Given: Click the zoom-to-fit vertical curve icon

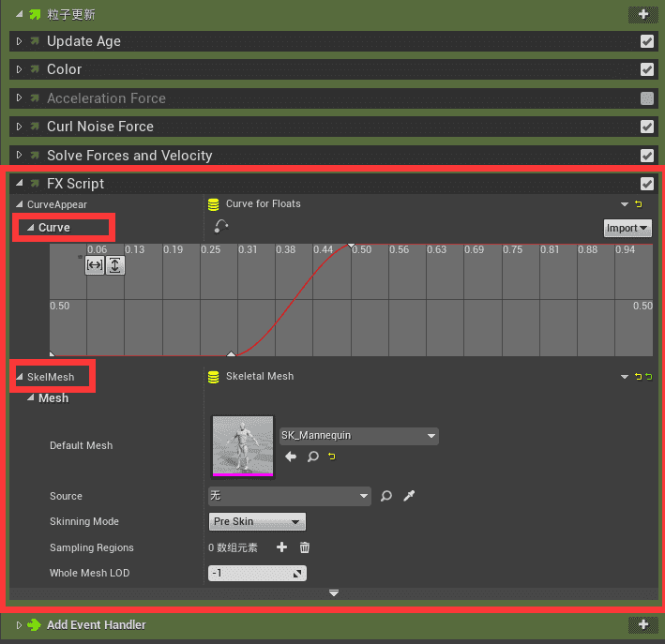Looking at the screenshot, I should click(x=114, y=265).
